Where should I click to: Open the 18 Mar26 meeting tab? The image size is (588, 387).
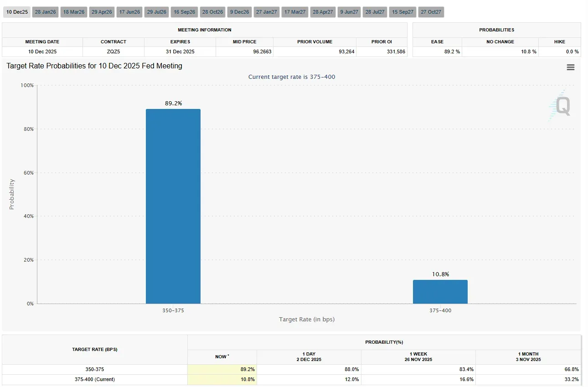(x=74, y=12)
